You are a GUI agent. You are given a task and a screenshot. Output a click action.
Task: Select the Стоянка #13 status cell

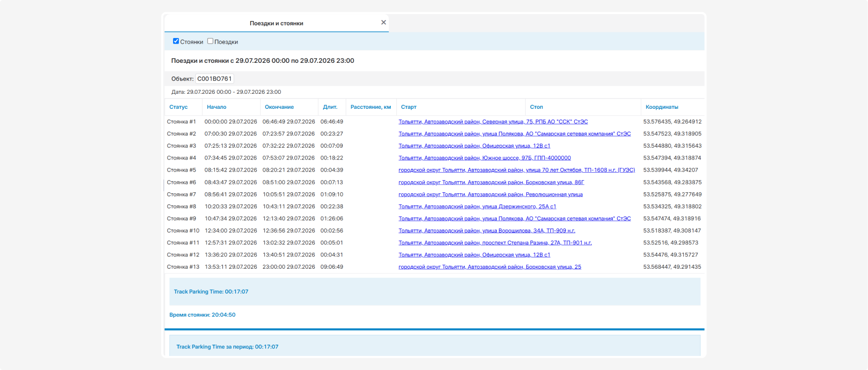[x=183, y=267]
